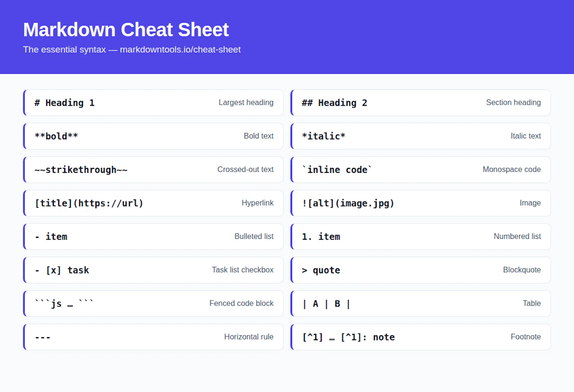Click the 'Footnote' description label
Viewport: 574px width, 392px height.
tap(526, 337)
